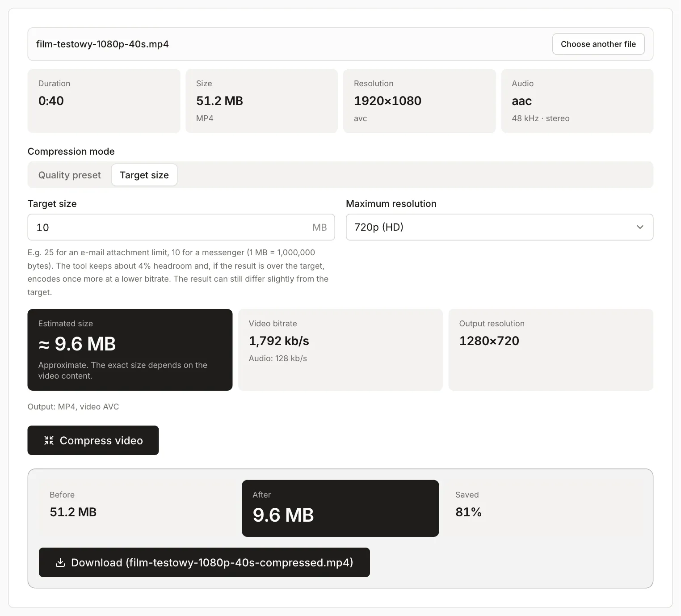This screenshot has height=616, width=681.
Task: Click the 48 kHz · stereo text
Action: (x=541, y=118)
